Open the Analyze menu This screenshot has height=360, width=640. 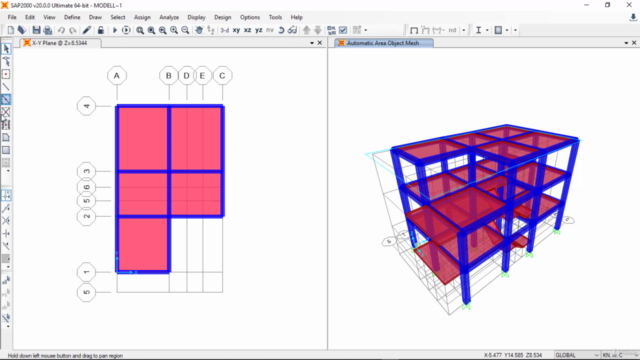click(169, 17)
